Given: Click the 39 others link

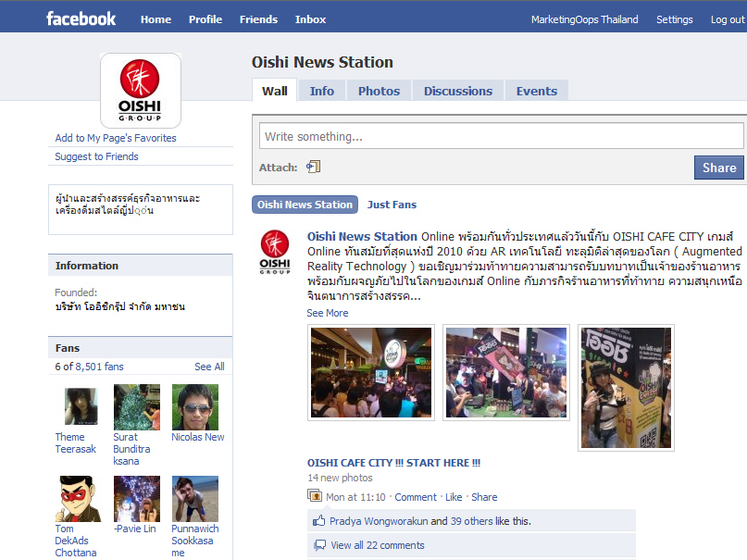Looking at the screenshot, I should point(472,521).
